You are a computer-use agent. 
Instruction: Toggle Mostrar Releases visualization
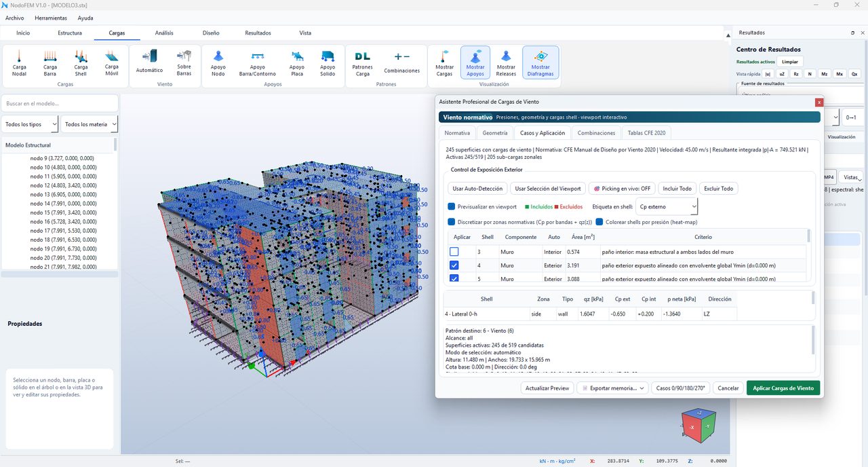point(506,62)
